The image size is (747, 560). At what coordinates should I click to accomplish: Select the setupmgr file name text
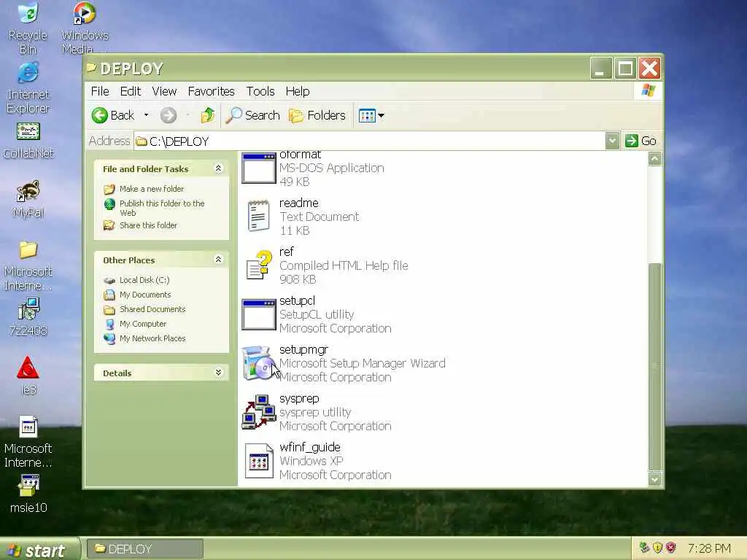303,349
